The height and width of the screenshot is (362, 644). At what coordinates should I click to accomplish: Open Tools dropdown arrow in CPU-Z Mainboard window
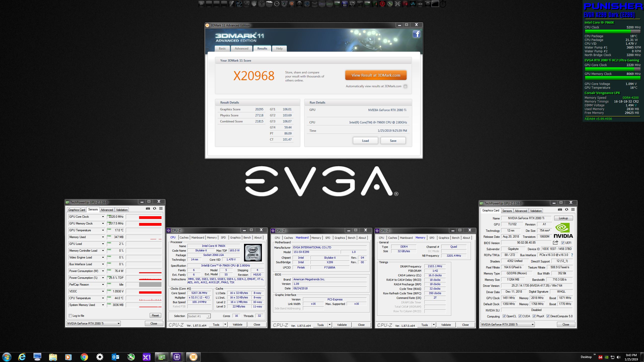[330, 325]
